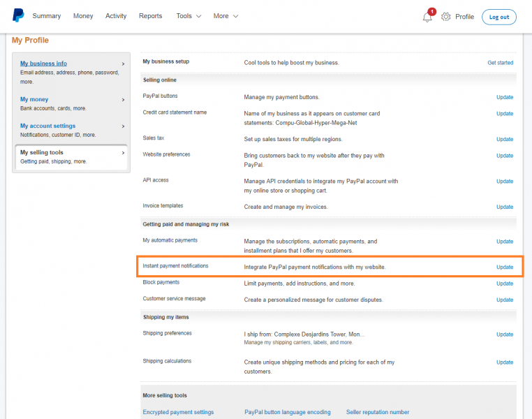Open My money section
Screen dimensions: 532x419
click(34, 99)
